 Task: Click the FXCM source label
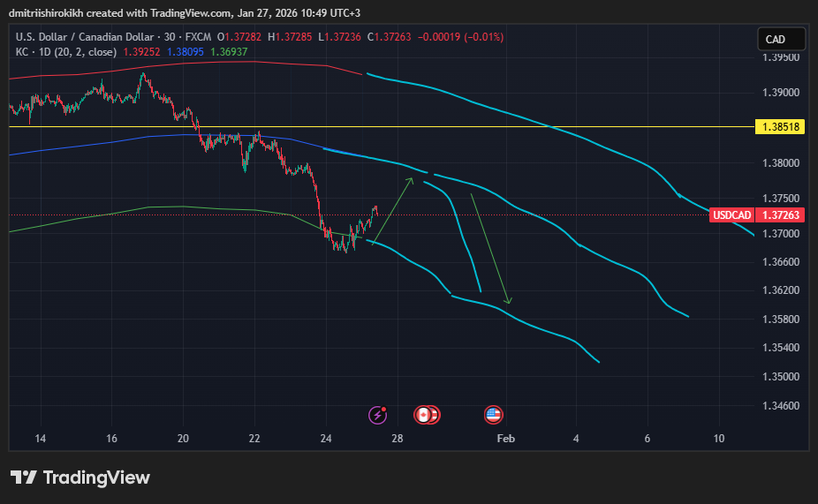[198, 37]
